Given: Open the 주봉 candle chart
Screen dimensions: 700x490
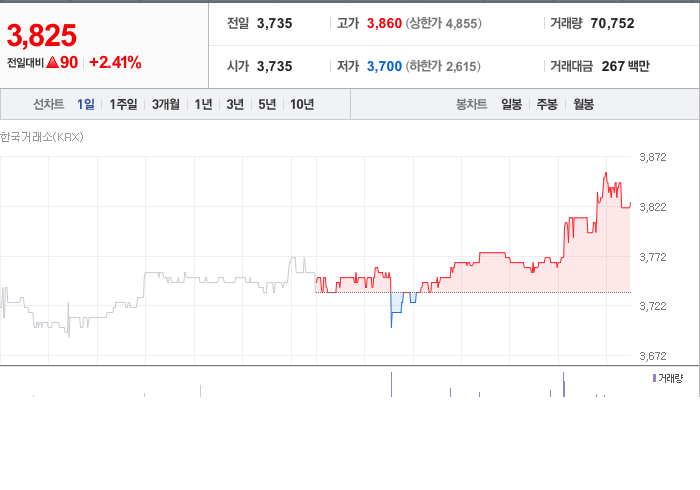Looking at the screenshot, I should click(547, 104).
